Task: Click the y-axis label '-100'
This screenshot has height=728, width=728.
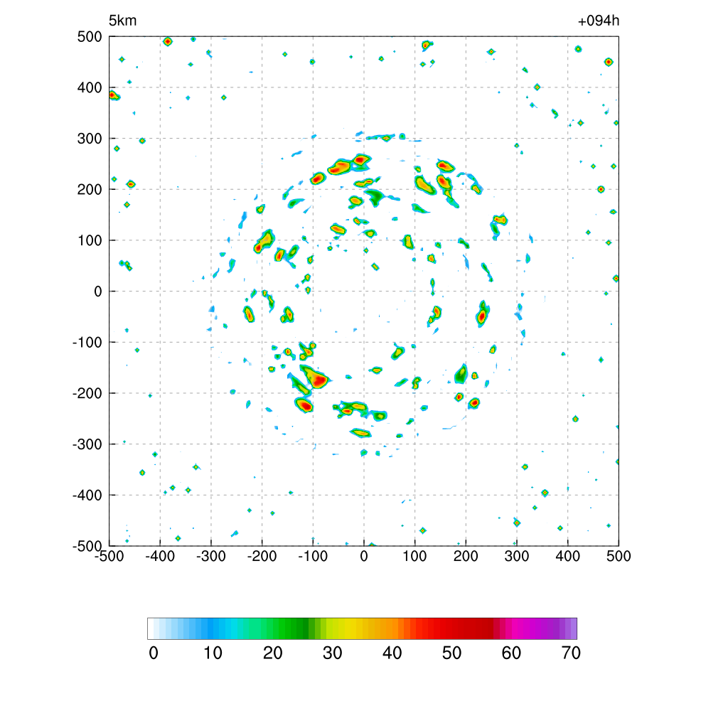Action: coord(87,343)
